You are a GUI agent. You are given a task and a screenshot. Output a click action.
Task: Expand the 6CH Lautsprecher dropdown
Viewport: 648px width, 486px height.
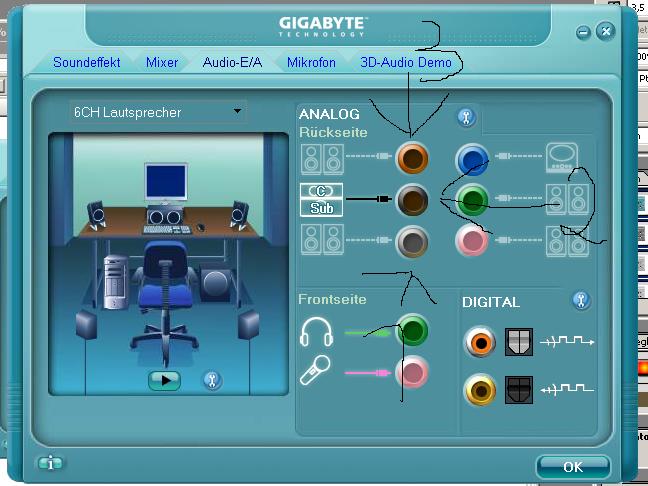[x=158, y=112]
